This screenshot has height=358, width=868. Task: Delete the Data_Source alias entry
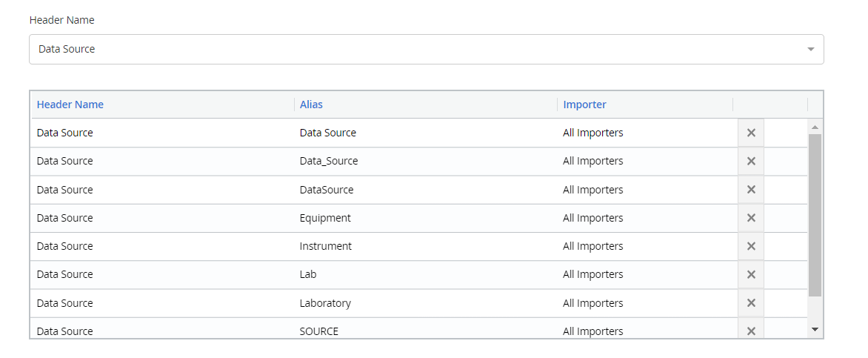(751, 161)
